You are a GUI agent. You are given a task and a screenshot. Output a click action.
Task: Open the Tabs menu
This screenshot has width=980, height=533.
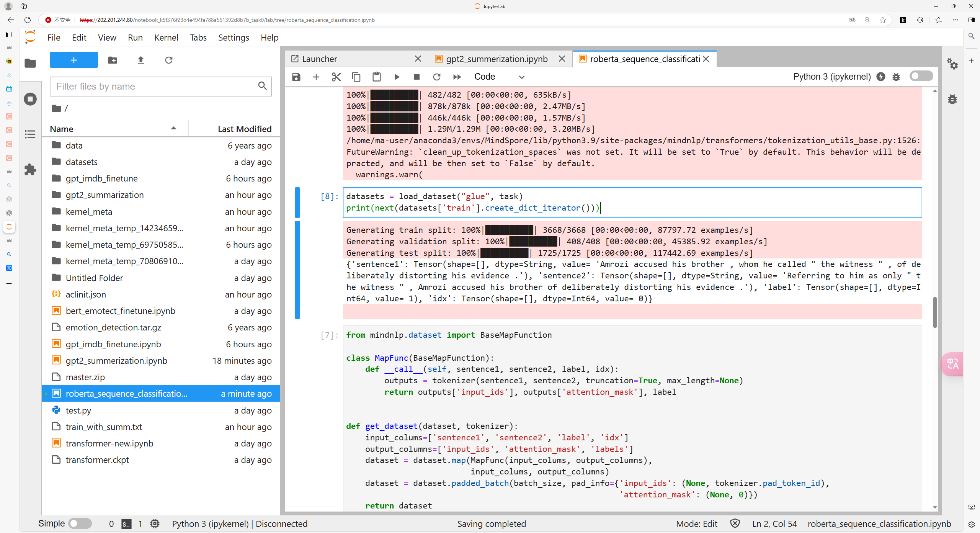point(198,38)
